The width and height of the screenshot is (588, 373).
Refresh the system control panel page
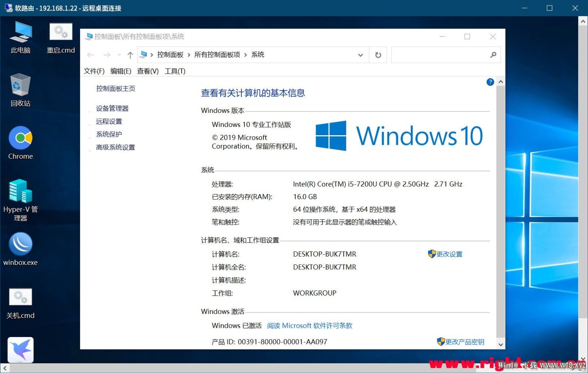click(x=378, y=55)
